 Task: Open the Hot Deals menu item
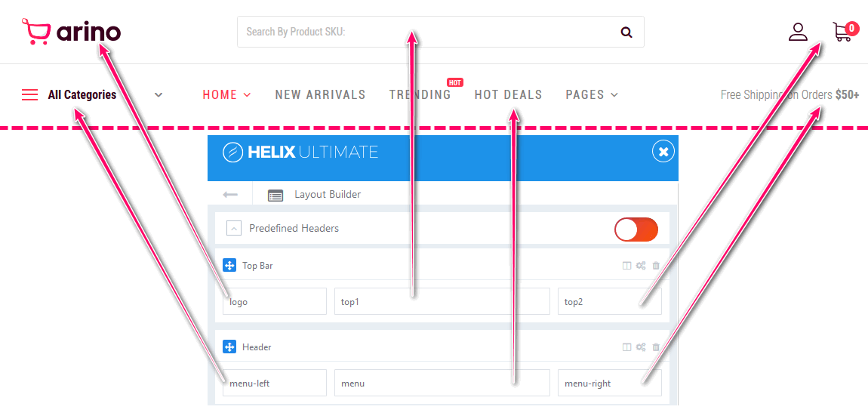point(508,95)
